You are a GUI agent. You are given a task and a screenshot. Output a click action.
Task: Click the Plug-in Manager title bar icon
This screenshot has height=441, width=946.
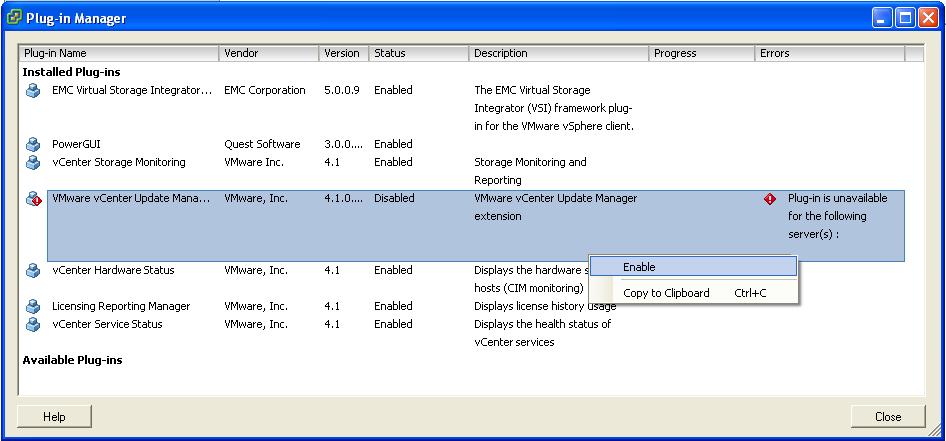[x=15, y=18]
